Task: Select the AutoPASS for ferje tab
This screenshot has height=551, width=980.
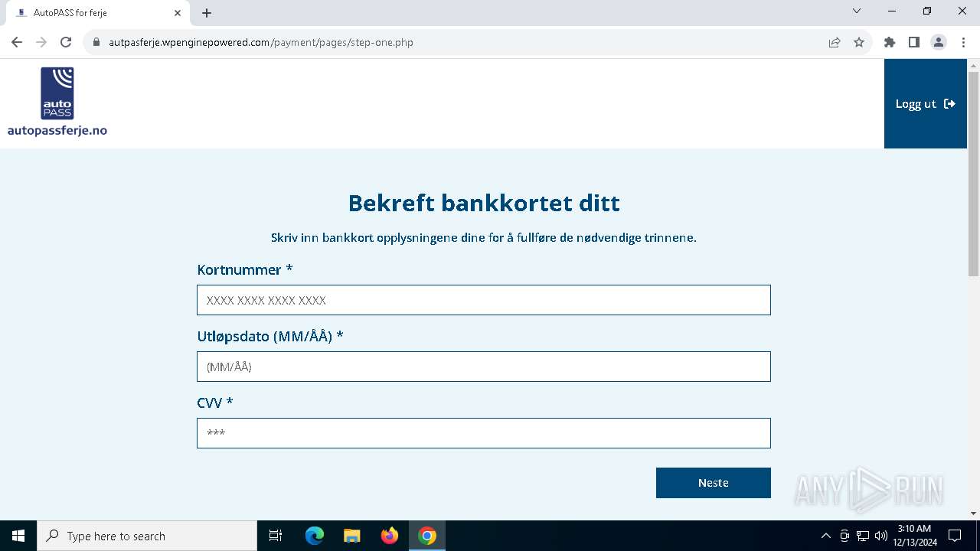Action: click(x=97, y=13)
